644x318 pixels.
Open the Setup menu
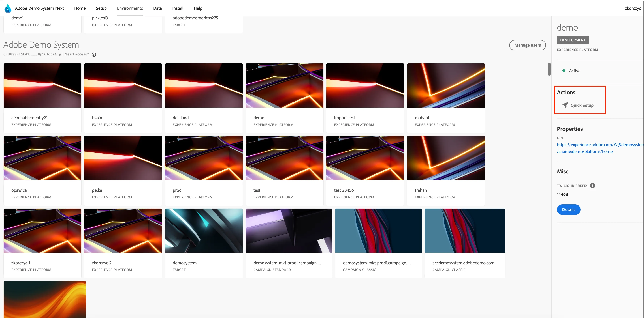click(101, 8)
